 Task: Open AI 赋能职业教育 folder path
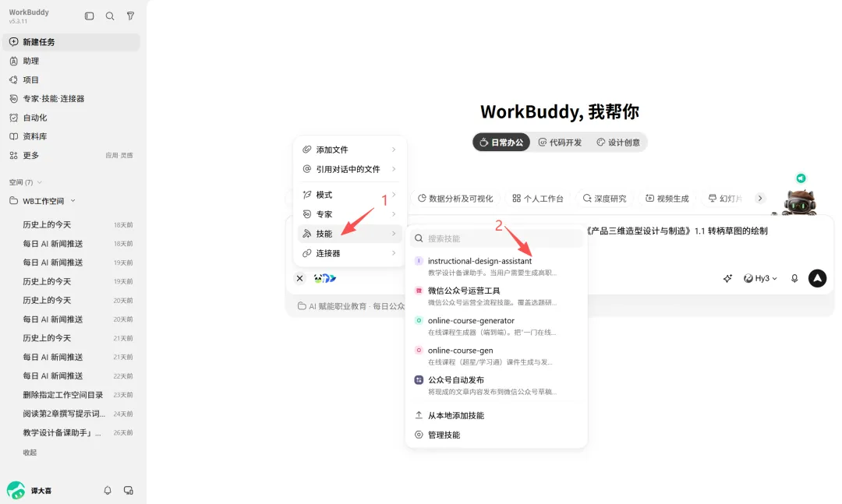click(x=351, y=306)
